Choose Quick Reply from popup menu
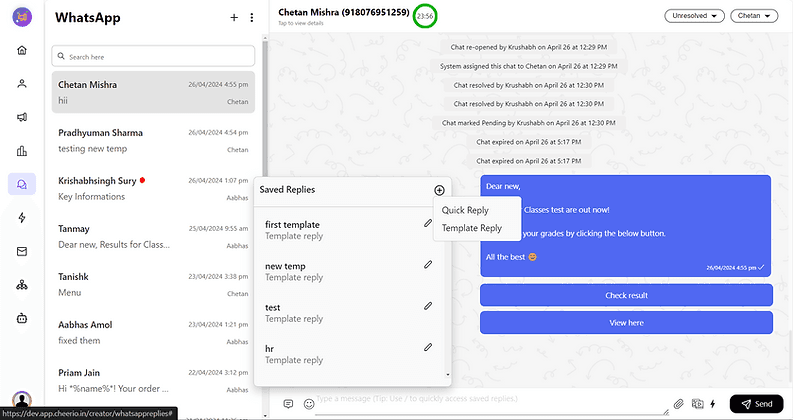 click(x=465, y=210)
